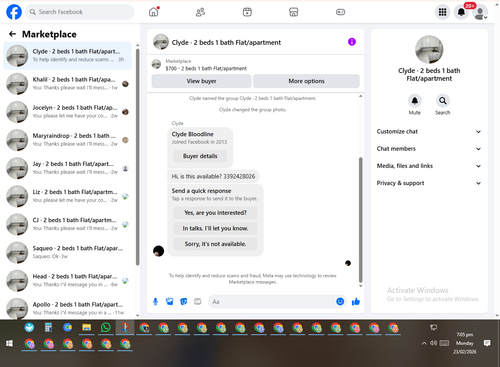Open the Maryraindrop conversation in the list

coord(68,140)
